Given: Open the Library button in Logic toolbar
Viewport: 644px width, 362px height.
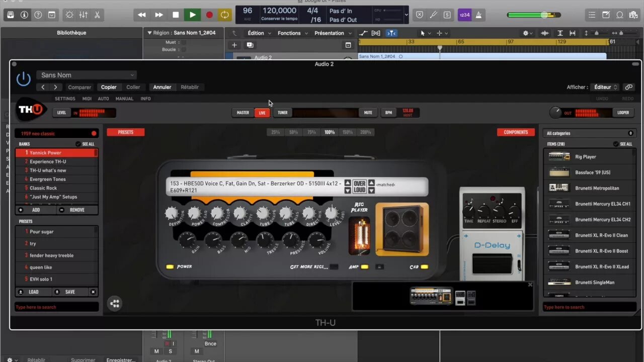Looking at the screenshot, I should (x=11, y=15).
